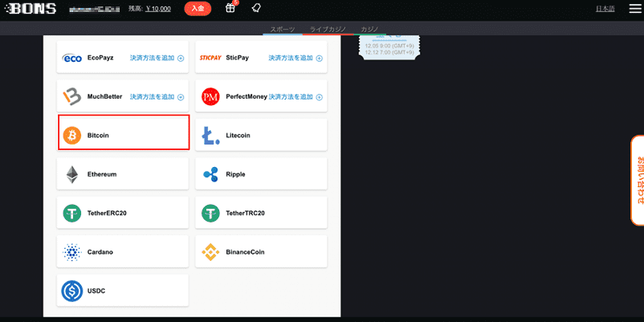Viewport: 644px width, 322px height.
Task: Click the Litecoin icon
Action: point(209,136)
